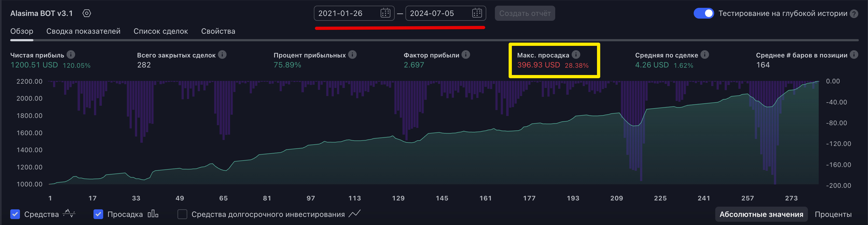
Task: Click trade number 17 on x-axis
Action: [x=92, y=198]
